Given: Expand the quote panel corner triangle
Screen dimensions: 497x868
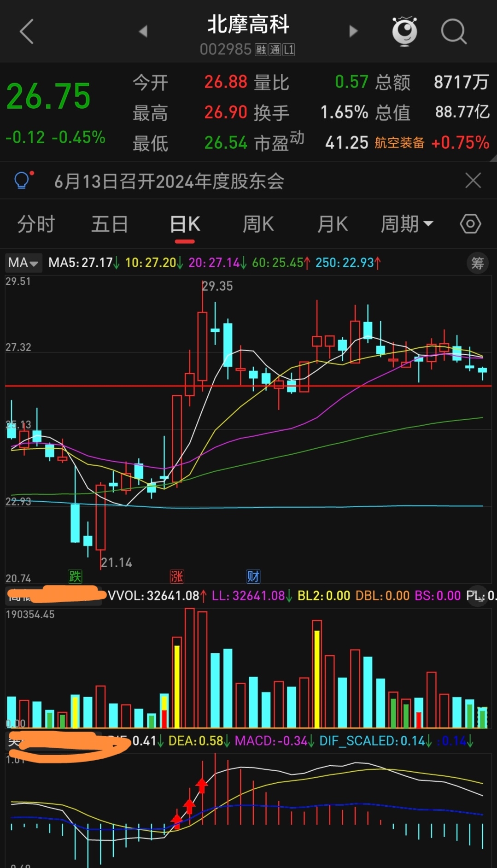Looking at the screenshot, I should coord(493,158).
